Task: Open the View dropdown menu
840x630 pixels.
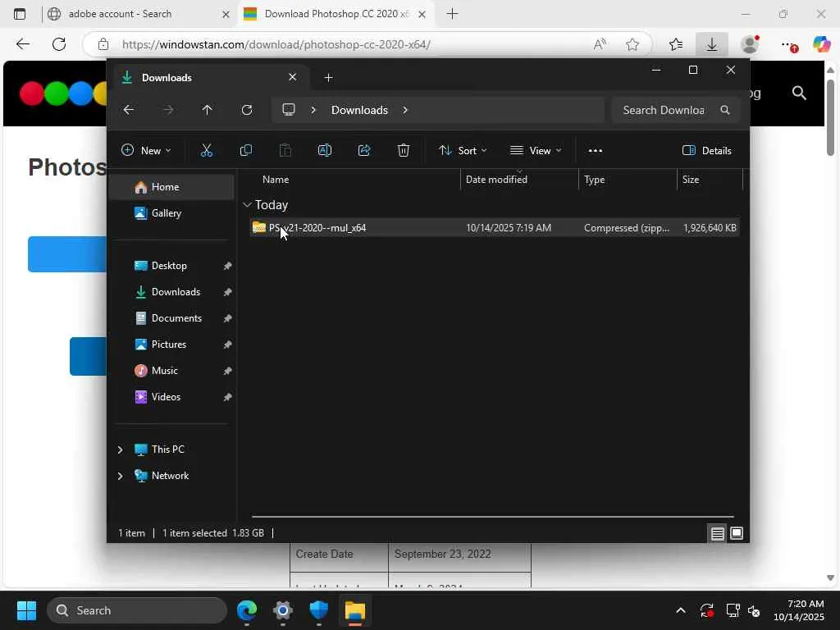Action: coord(536,151)
